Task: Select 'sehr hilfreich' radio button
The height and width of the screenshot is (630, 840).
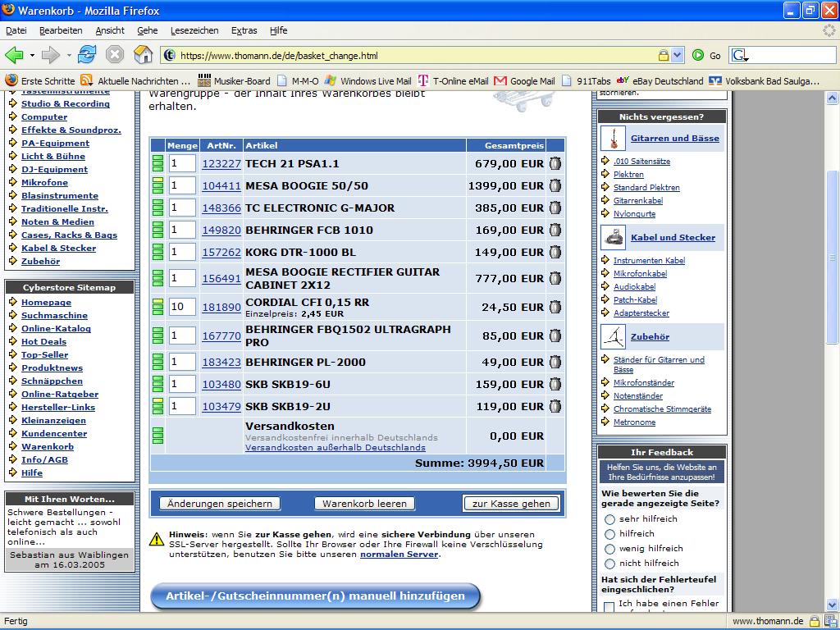Action: click(609, 519)
